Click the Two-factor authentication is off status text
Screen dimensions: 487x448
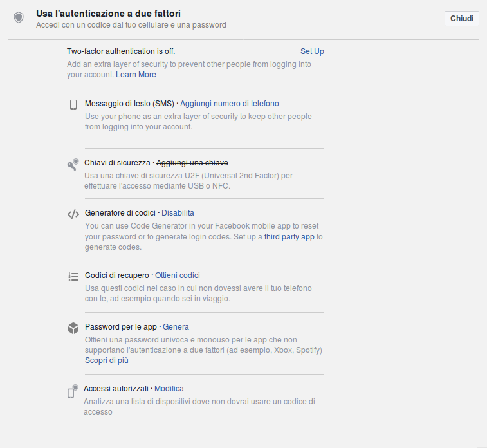tap(121, 51)
